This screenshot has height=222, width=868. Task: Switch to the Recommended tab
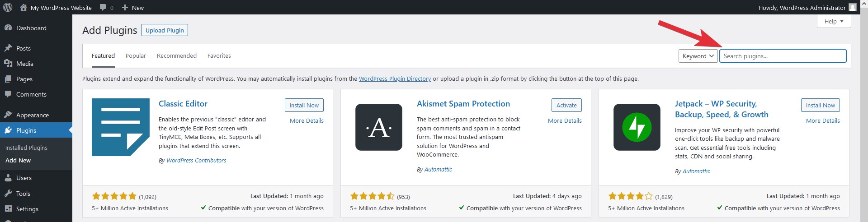click(x=177, y=56)
